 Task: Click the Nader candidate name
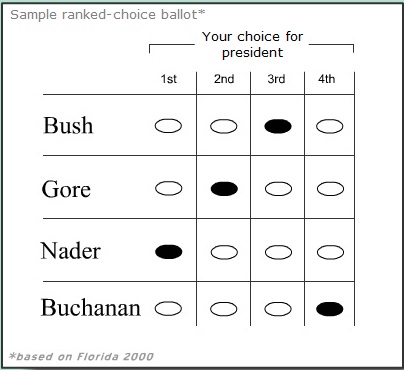tap(71, 251)
